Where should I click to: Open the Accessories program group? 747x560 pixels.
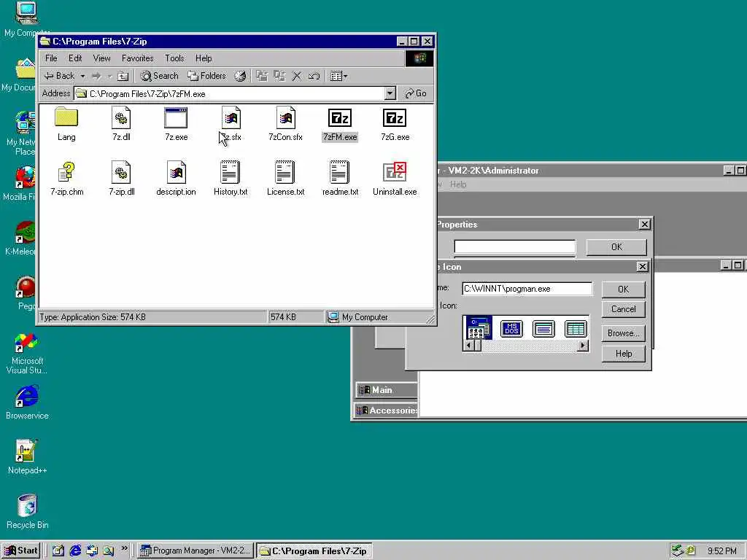point(387,410)
